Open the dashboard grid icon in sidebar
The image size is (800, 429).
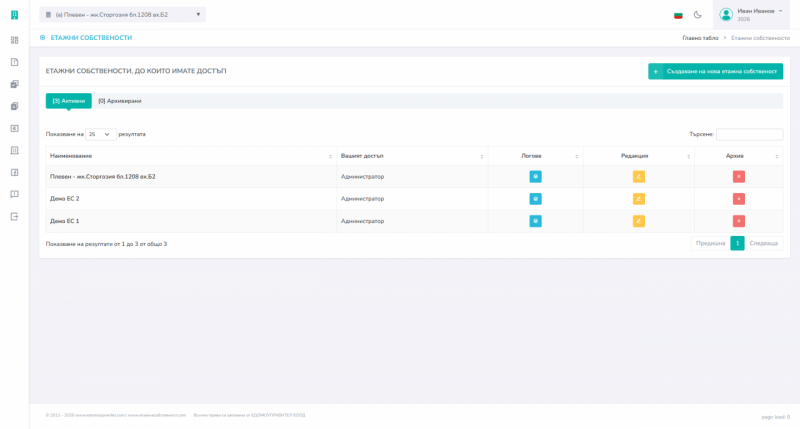[14, 40]
